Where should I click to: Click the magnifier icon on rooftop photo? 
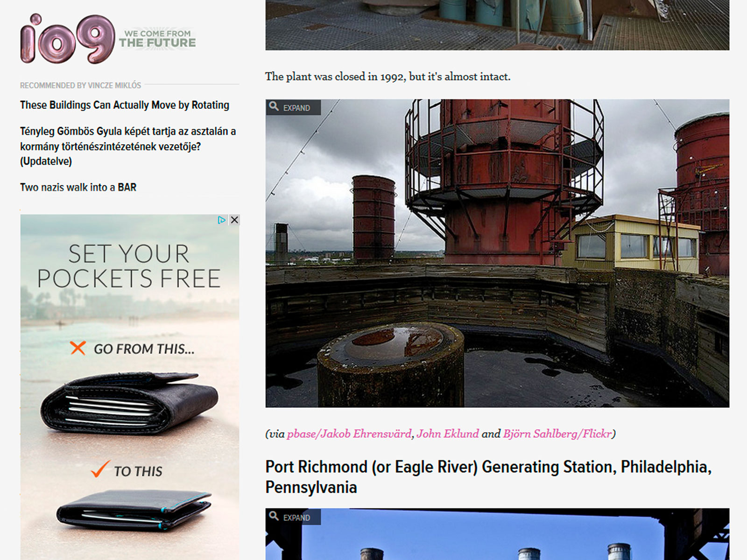(274, 107)
